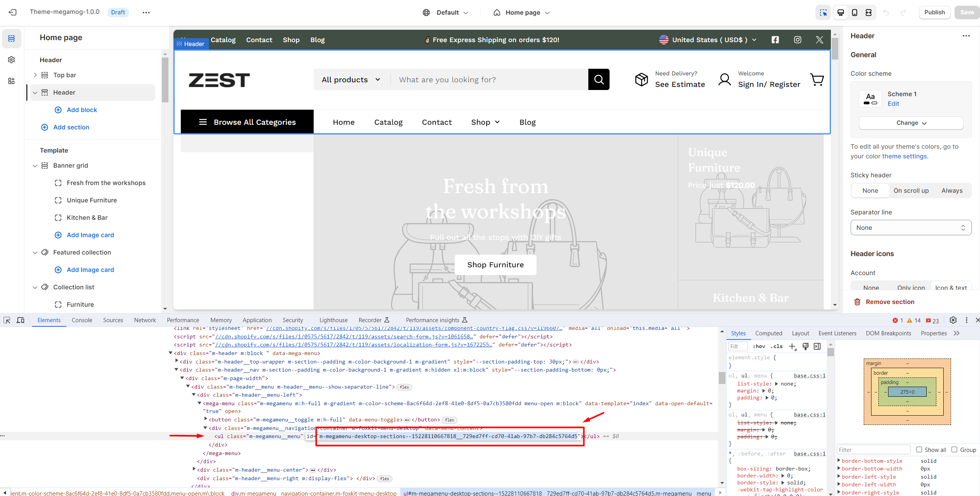This screenshot has width=980, height=496.
Task: Open the Sections sidebar icon
Action: coord(12,38)
